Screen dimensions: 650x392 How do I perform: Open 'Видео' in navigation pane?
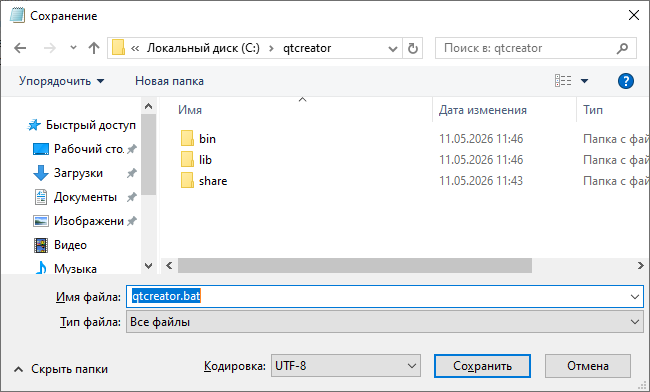61,245
